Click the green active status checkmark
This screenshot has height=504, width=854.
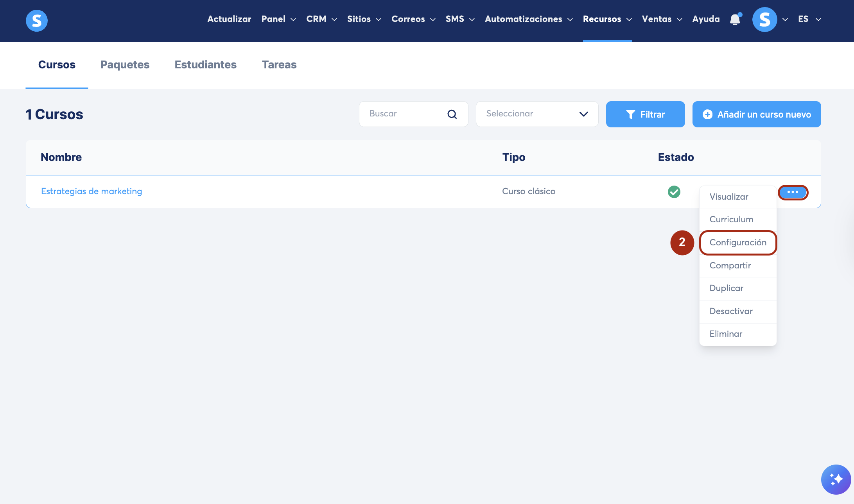coord(674,192)
